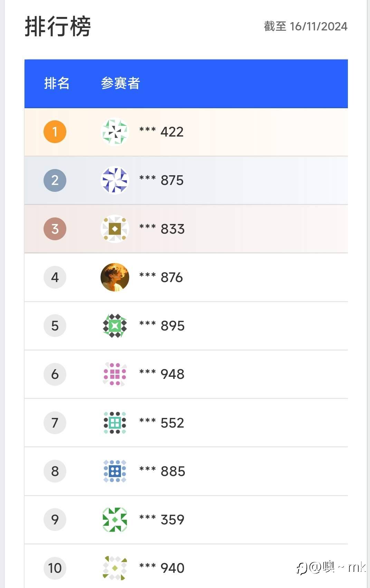Image resolution: width=370 pixels, height=588 pixels.
Task: Click the teal grid avatar for *** 552
Action: tap(115, 422)
